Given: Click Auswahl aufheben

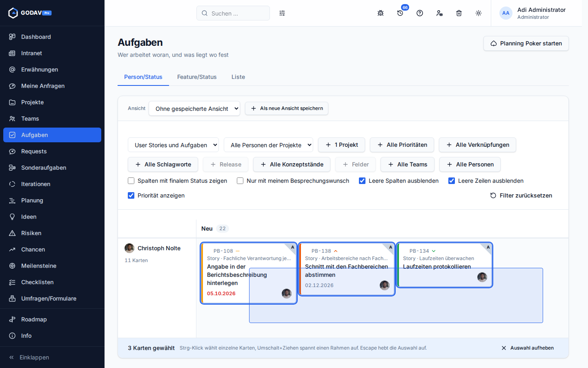Looking at the screenshot, I should pos(528,348).
